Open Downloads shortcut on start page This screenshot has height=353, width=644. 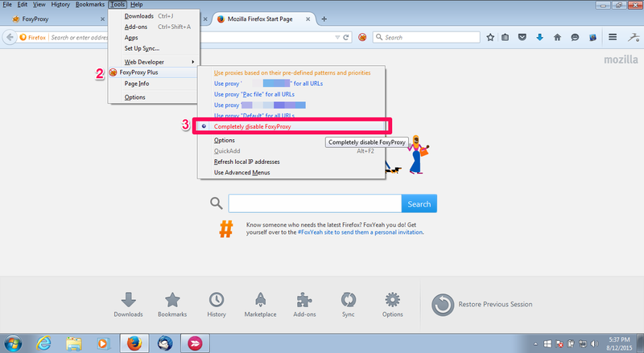[129, 305]
